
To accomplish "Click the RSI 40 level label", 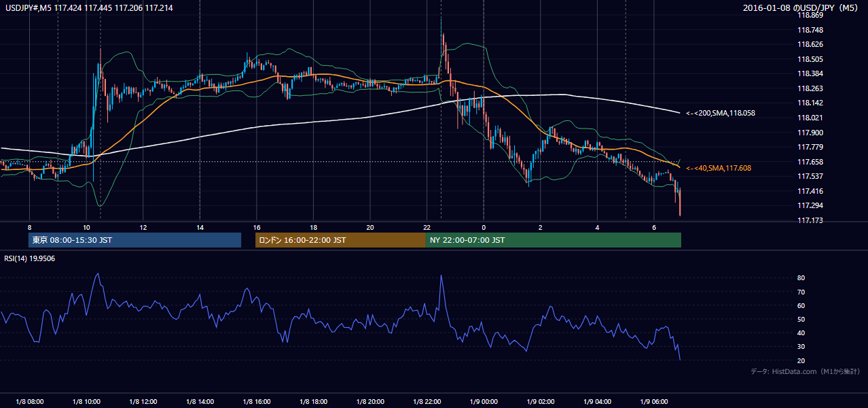I will [801, 333].
